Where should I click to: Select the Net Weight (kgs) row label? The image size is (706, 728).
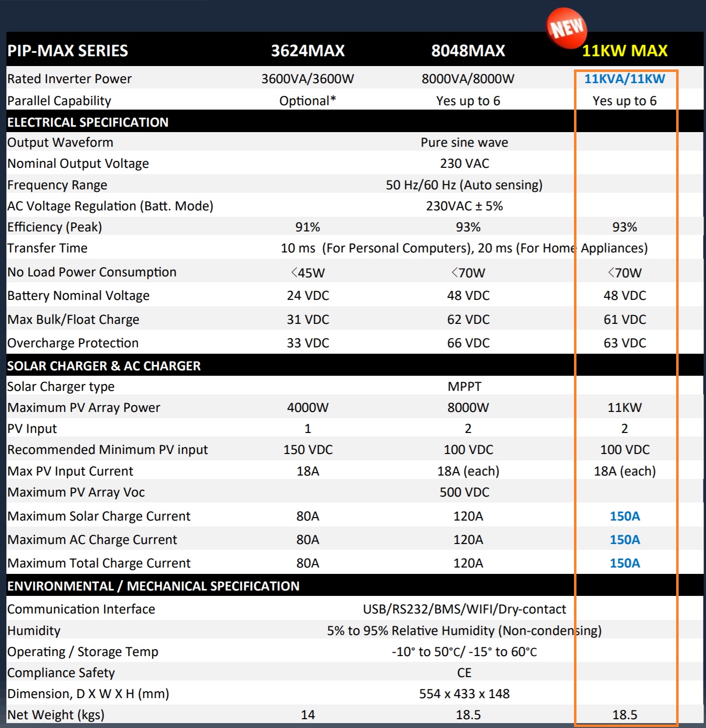coord(56,715)
